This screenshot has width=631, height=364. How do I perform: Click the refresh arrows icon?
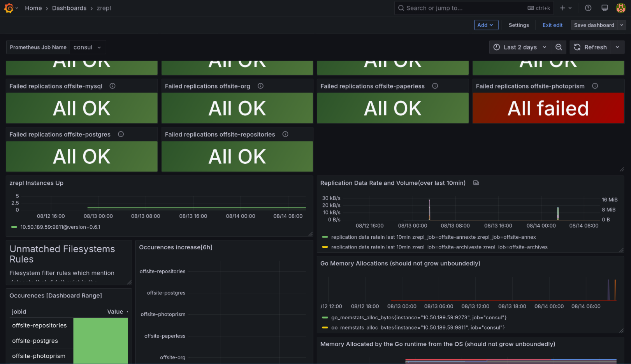(577, 47)
